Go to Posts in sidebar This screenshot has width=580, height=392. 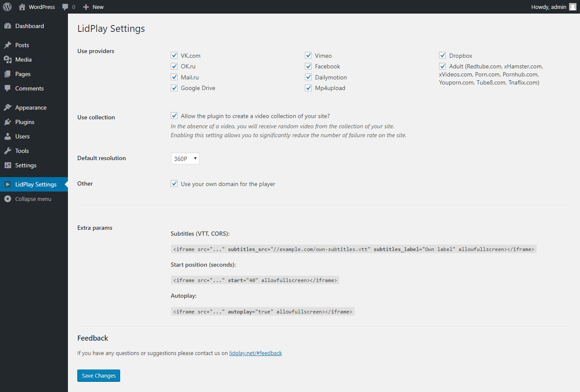(34, 45)
